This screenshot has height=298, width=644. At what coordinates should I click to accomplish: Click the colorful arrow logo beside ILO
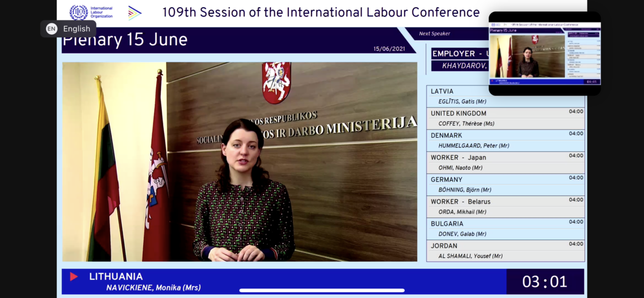click(134, 13)
